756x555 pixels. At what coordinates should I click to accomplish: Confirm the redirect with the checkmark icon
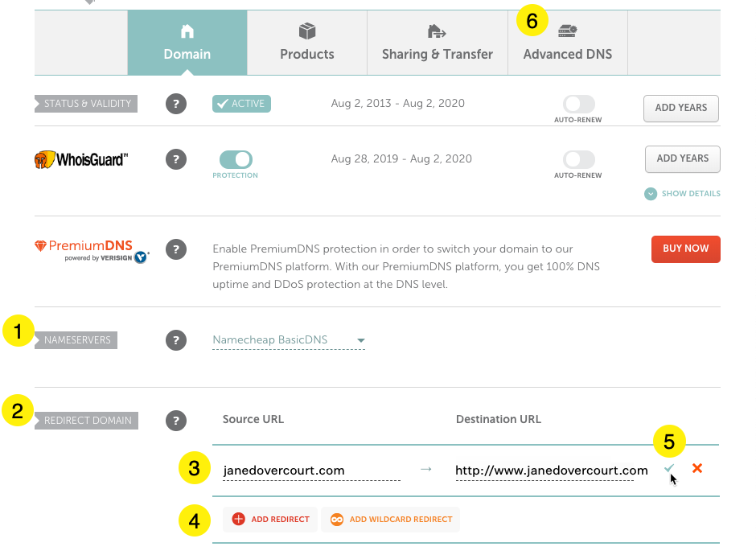668,467
